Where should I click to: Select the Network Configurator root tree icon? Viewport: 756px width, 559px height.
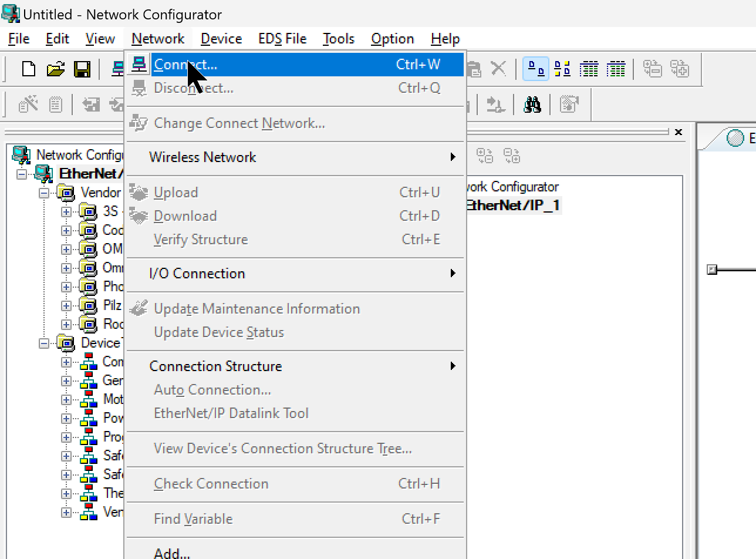(x=21, y=155)
